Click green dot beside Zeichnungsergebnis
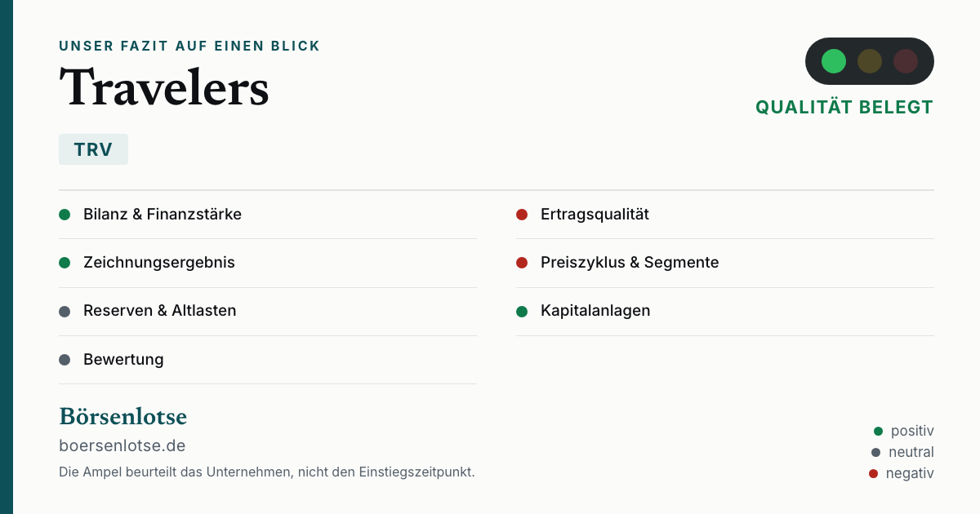 (x=65, y=263)
